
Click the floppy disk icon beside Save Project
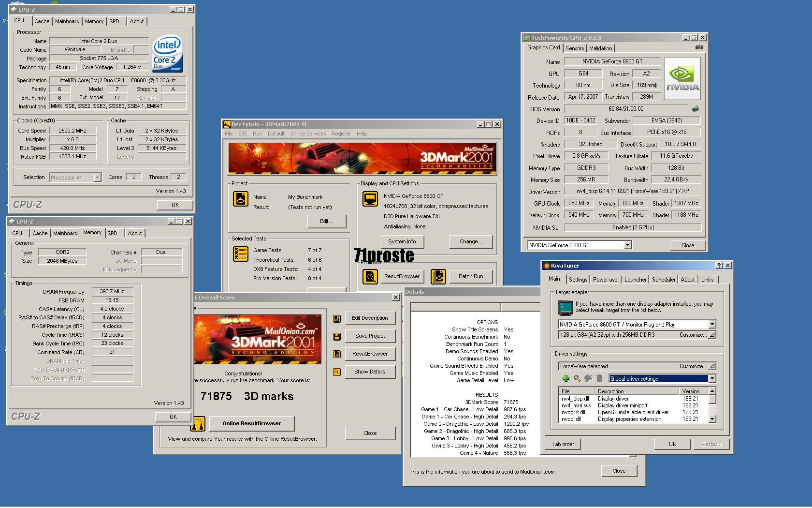point(337,336)
